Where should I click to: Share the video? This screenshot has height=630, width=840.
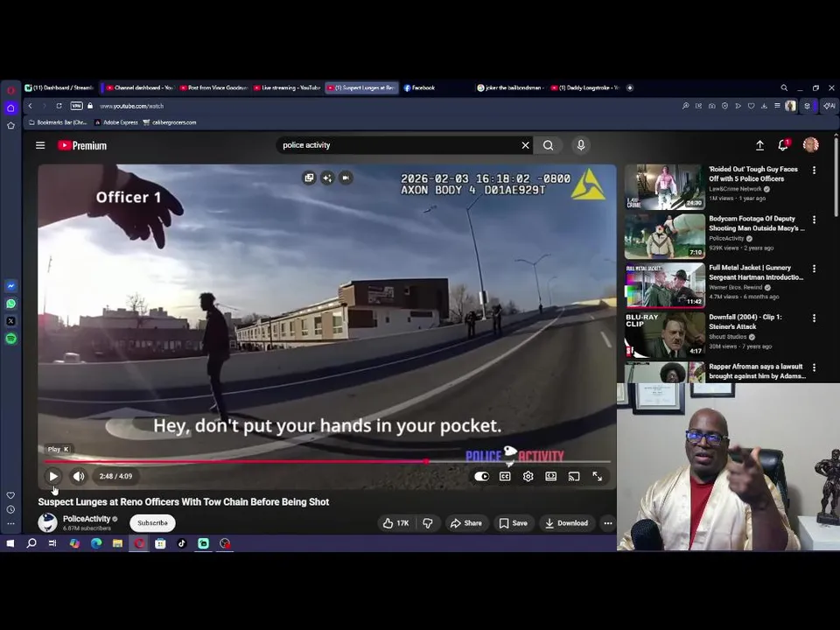coord(466,523)
